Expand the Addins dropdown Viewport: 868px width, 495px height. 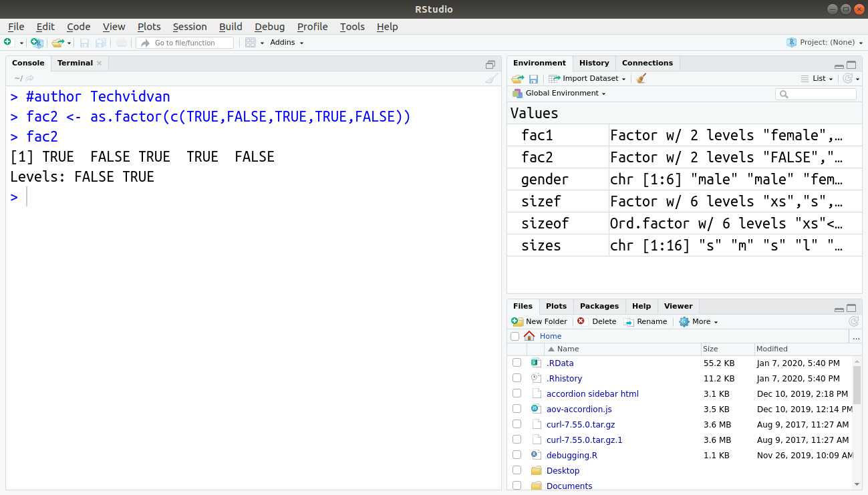(286, 42)
